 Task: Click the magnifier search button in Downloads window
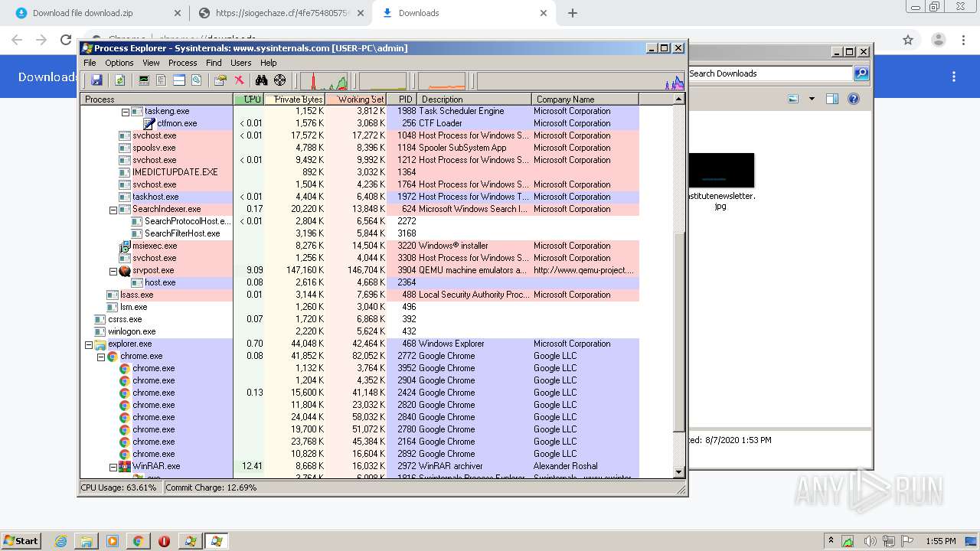(x=861, y=73)
